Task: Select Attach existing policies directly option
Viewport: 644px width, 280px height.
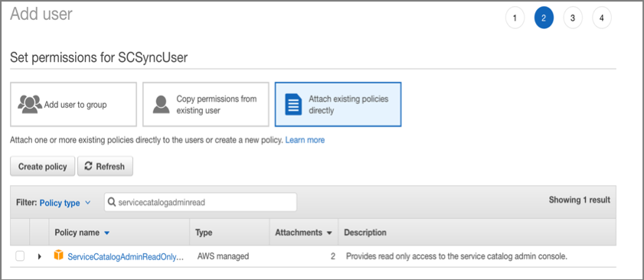Action: 338,104
